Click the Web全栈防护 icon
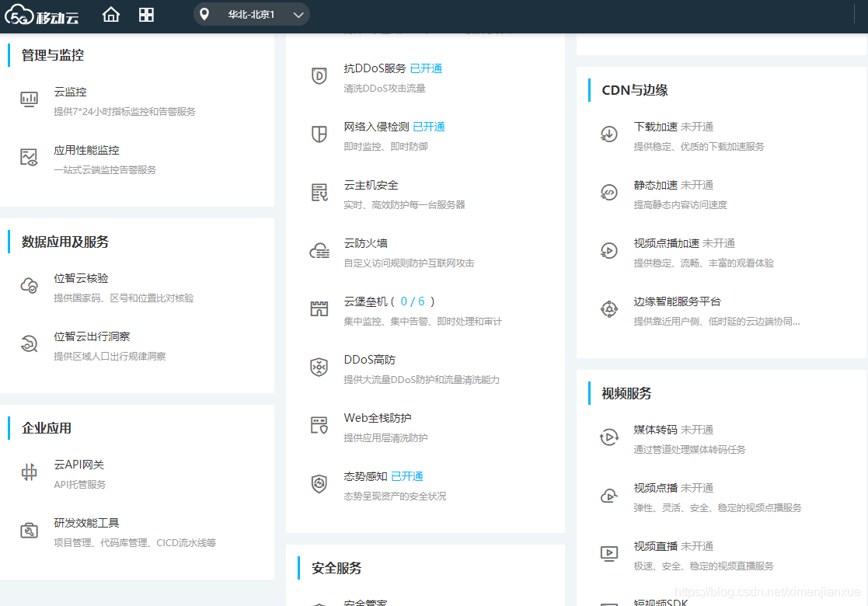Screen dimensions: 868x606 (x=319, y=425)
